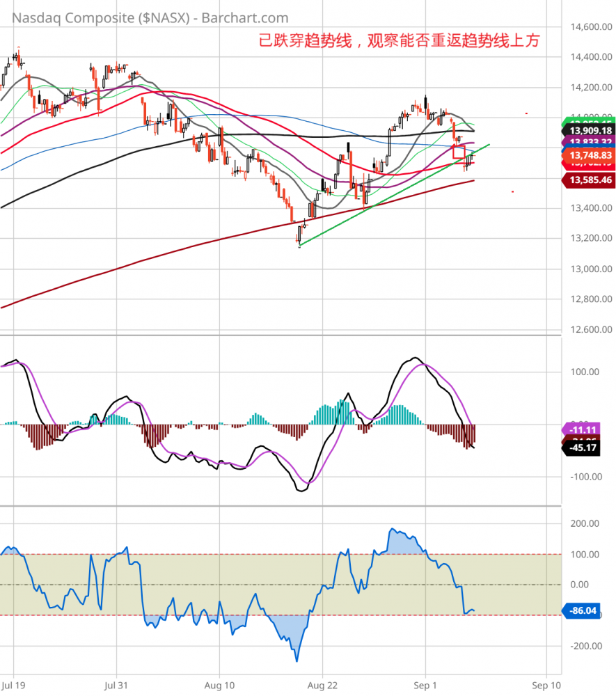Click the red Chinese trendline annotation text
The height and width of the screenshot is (696, 616).
pyautogui.click(x=399, y=40)
